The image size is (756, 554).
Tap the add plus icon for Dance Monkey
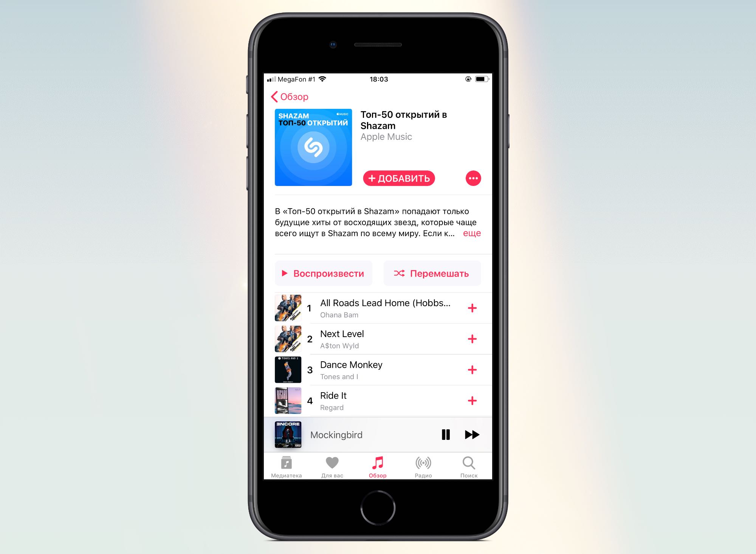[472, 369]
